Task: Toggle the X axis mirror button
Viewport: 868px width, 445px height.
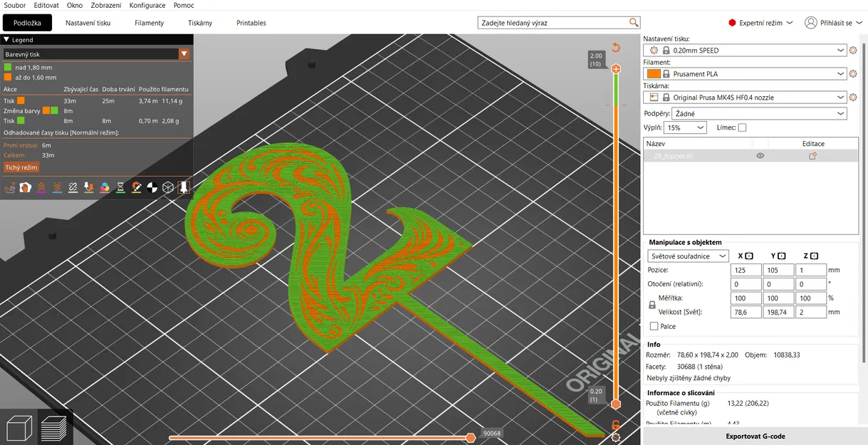Action: click(x=749, y=256)
